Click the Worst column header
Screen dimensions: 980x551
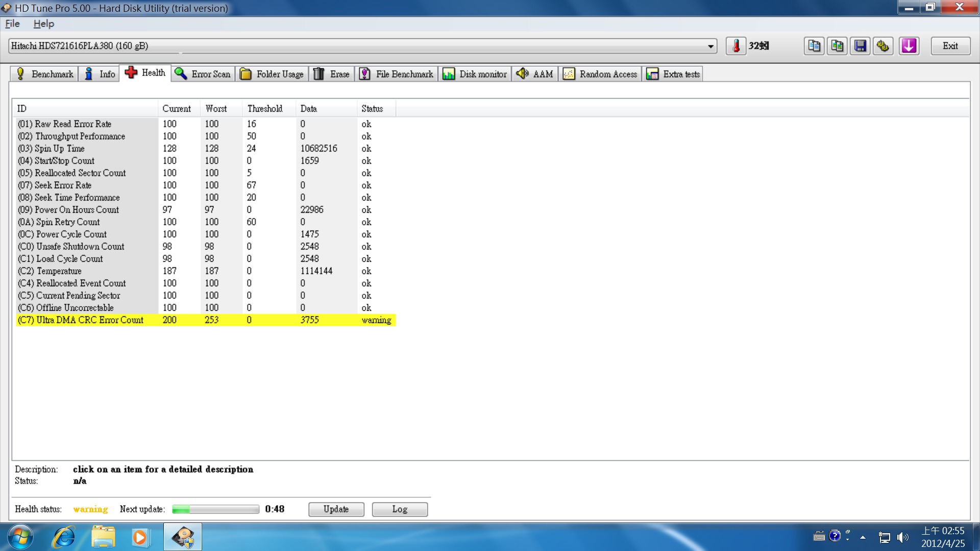point(222,109)
